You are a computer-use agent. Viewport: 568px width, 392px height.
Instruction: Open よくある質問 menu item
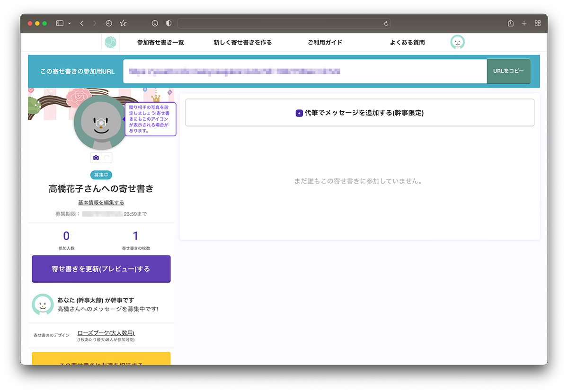click(x=407, y=43)
